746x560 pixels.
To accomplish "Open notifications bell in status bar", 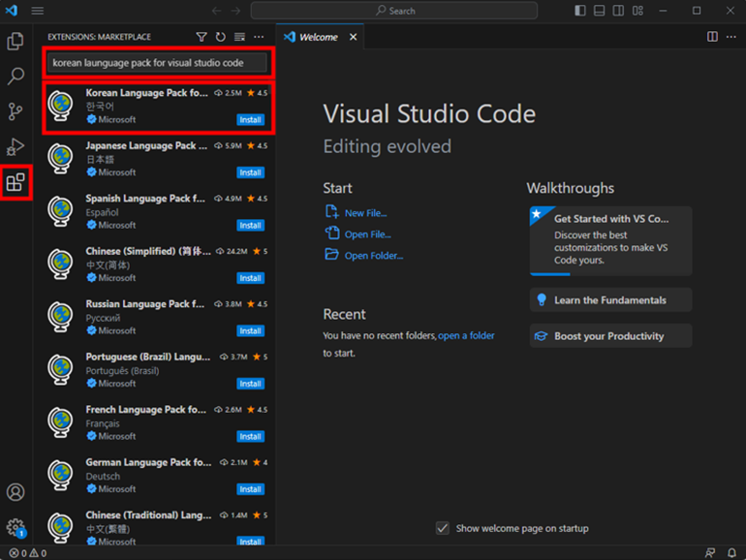I will 731,553.
